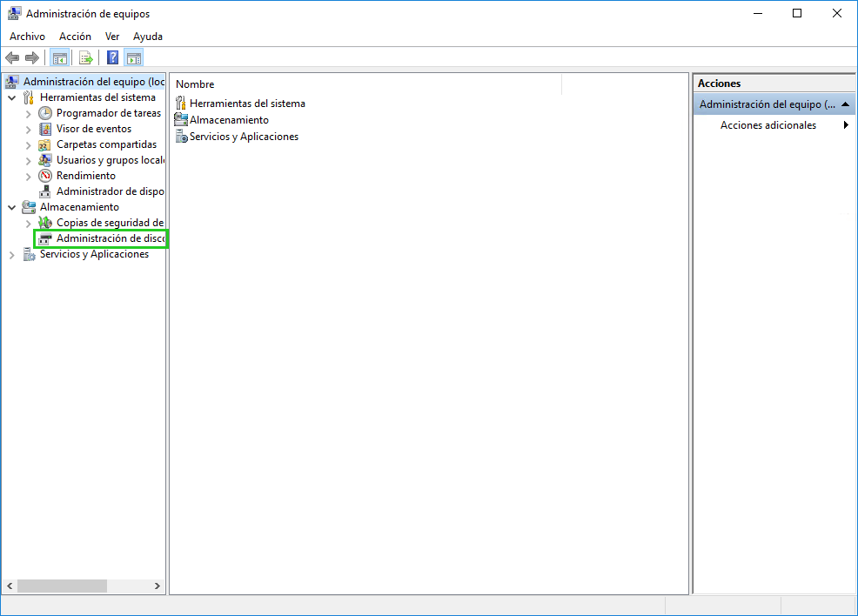Click the tree pane's horizontal scrollbar thumb
This screenshot has height=616, width=858.
[62, 586]
